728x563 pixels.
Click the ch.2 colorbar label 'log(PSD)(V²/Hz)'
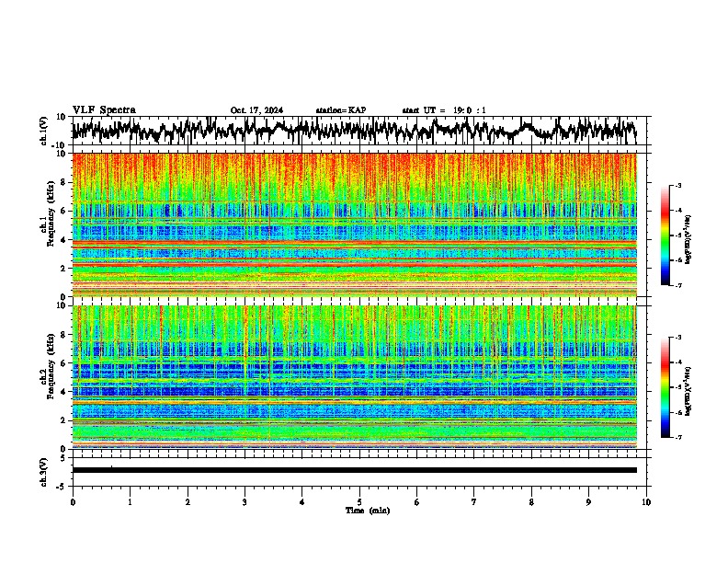[688, 392]
